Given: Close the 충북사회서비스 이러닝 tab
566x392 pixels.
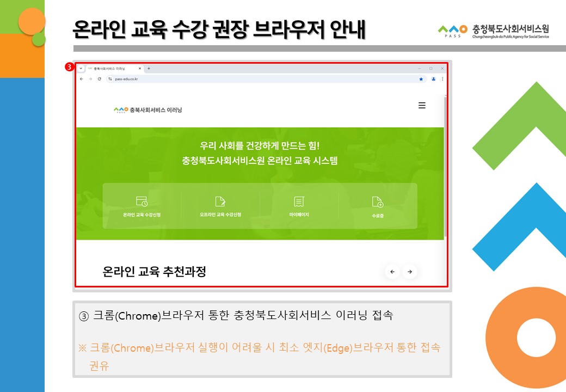Looking at the screenshot, I should click(x=140, y=69).
